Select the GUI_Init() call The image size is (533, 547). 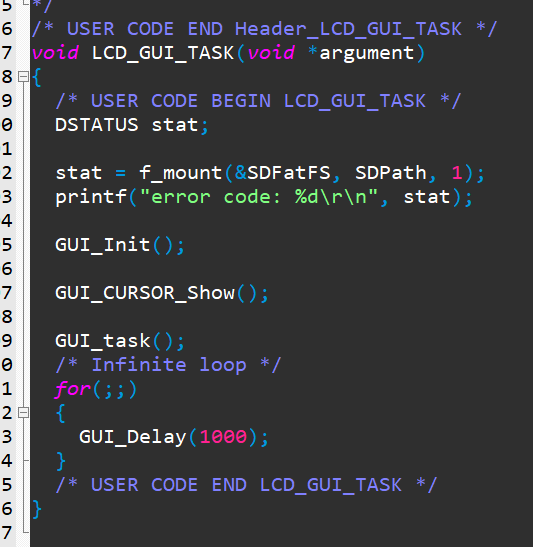click(120, 245)
